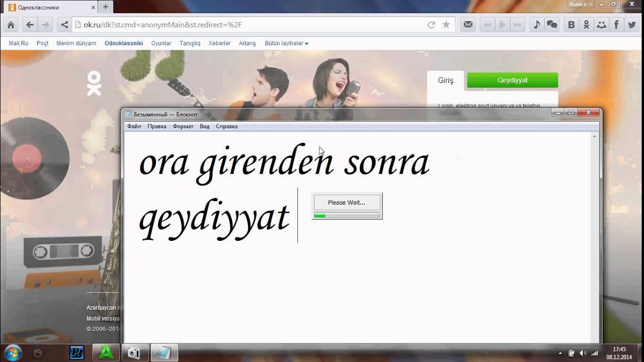Click the previous track button in toolbar
The height and width of the screenshot is (362, 644).
pyautogui.click(x=487, y=25)
